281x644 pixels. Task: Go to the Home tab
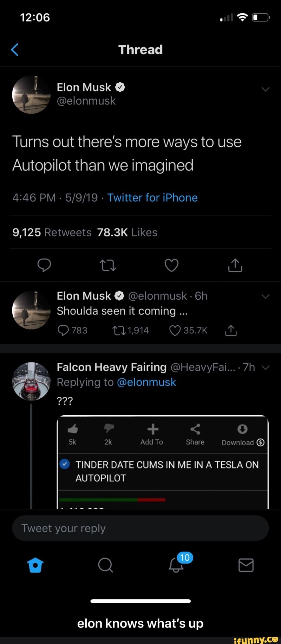[35, 565]
